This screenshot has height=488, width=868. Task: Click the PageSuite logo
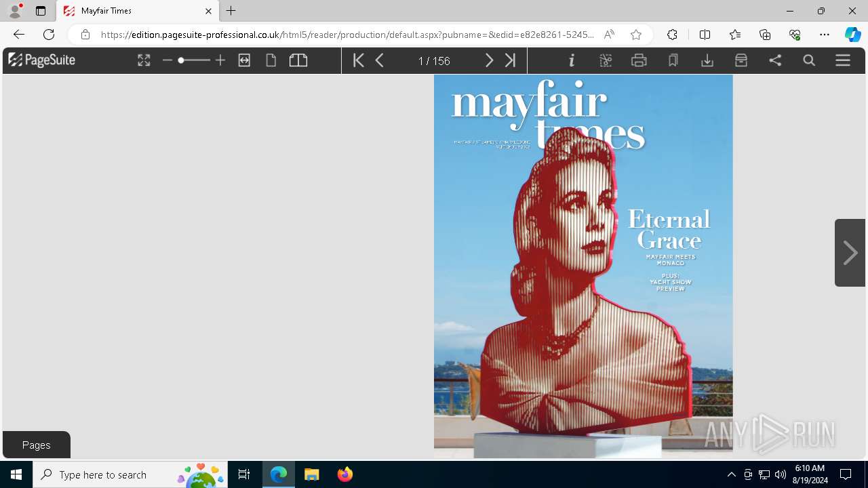(x=41, y=60)
